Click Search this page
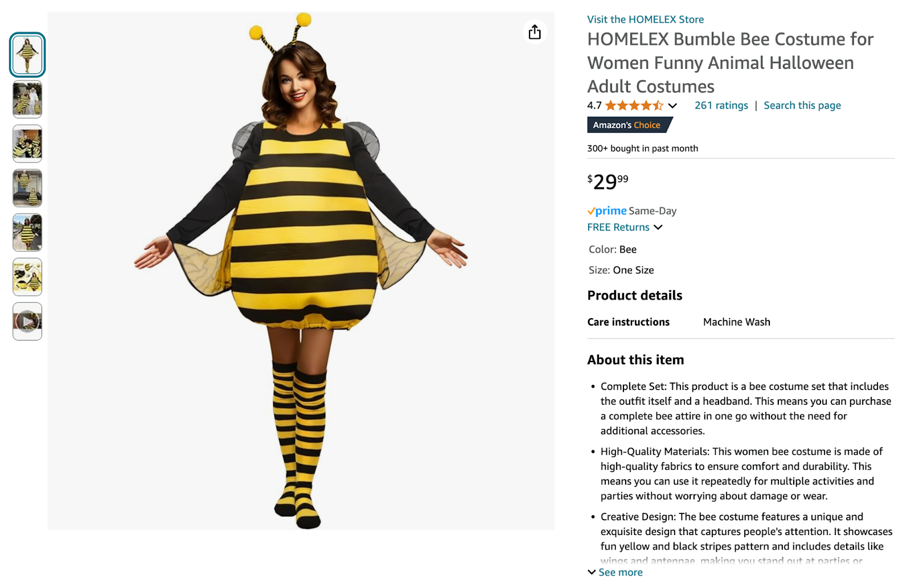Screen dimensions: 911x588 point(802,105)
